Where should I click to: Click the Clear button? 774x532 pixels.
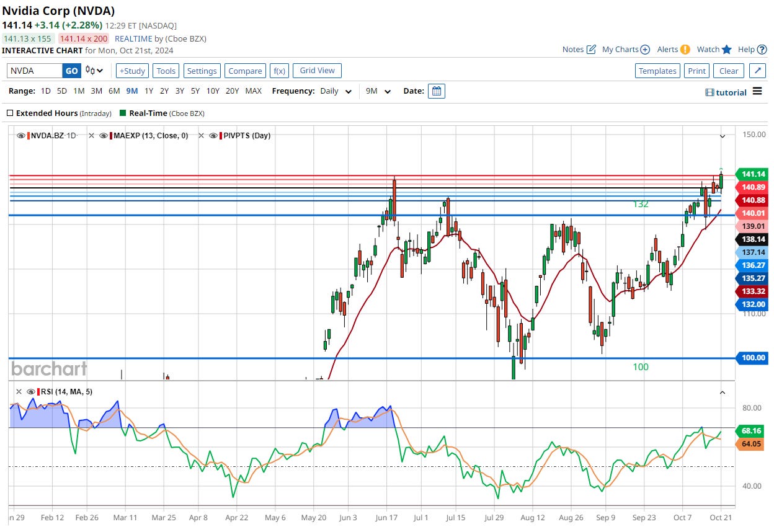coord(729,71)
